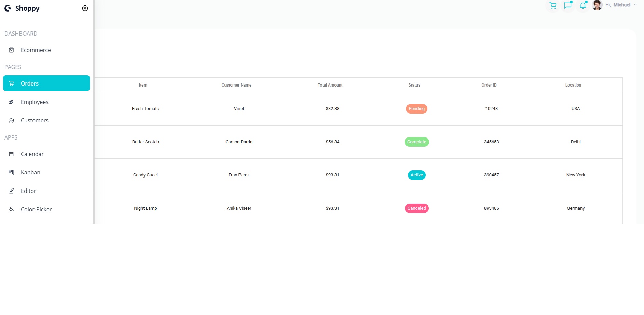Image resolution: width=644 pixels, height=315 pixels.
Task: Click the Employees icon in sidebar
Action: [x=11, y=102]
